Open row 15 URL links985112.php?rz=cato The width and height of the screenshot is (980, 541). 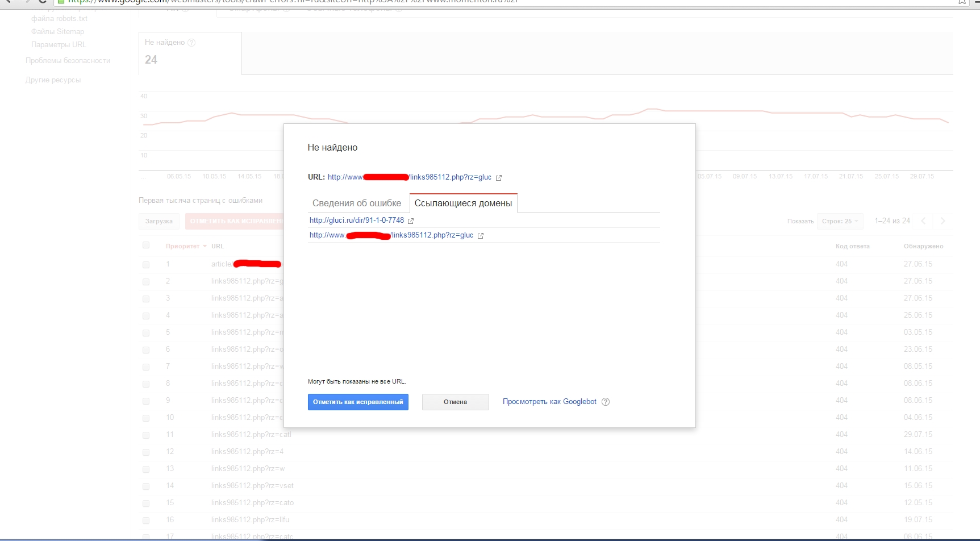coord(252,503)
